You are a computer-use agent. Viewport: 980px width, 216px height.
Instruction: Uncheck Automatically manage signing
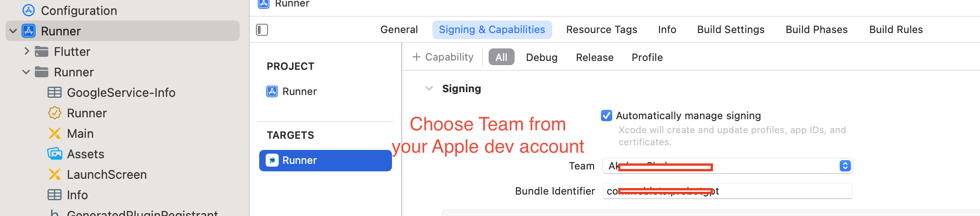tap(606, 115)
